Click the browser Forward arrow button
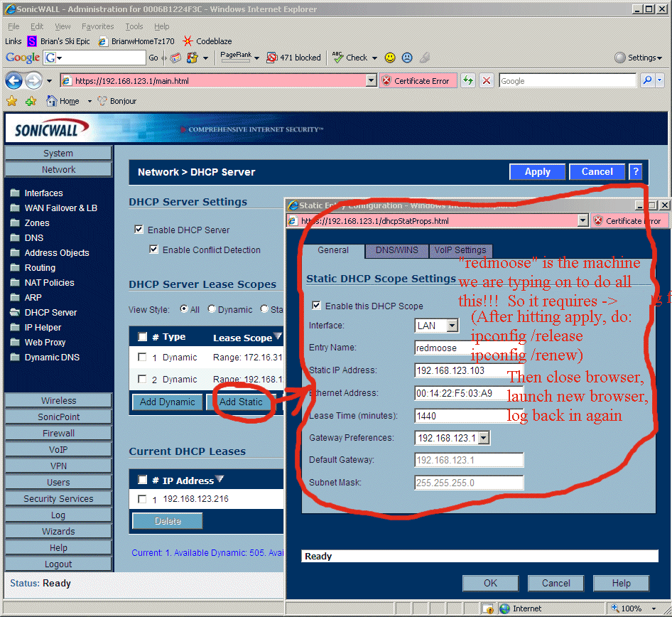This screenshot has width=672, height=617. tap(33, 80)
